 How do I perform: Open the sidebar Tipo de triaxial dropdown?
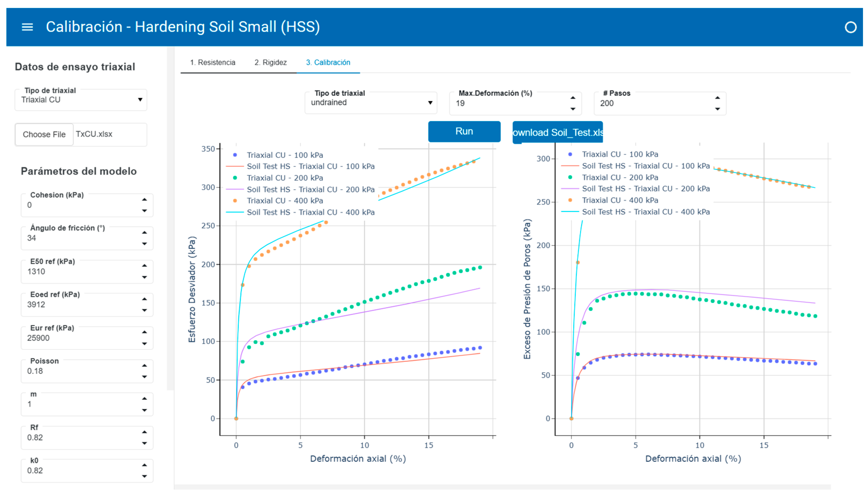click(x=80, y=100)
